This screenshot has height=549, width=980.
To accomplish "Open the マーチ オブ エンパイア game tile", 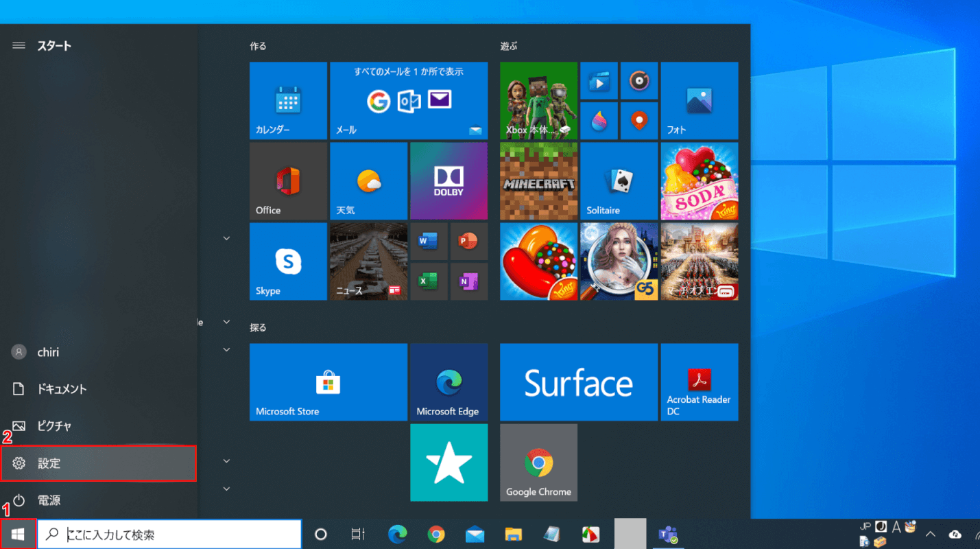I will tap(700, 261).
